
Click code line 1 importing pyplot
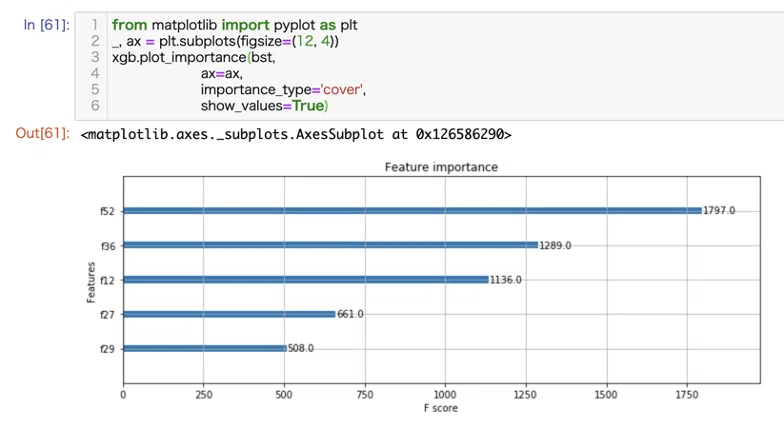click(x=234, y=25)
